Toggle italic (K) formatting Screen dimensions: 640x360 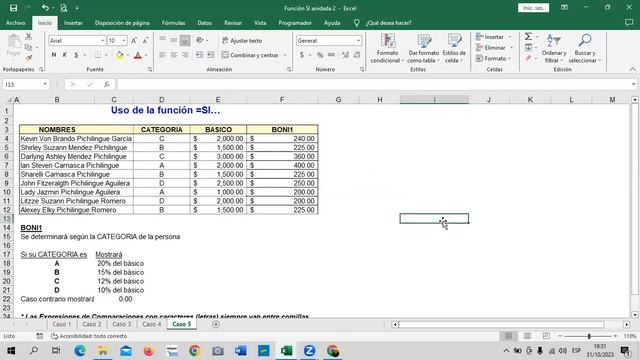64,55
